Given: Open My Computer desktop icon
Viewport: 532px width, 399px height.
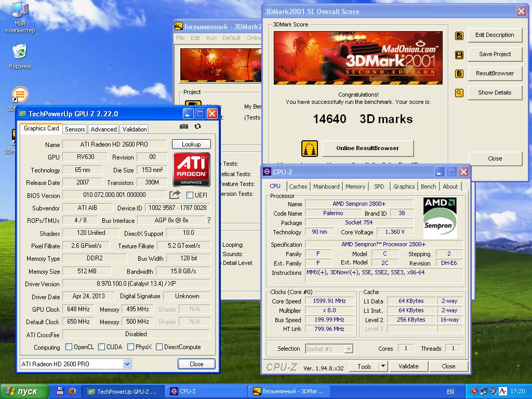Looking at the screenshot, I should (20, 17).
